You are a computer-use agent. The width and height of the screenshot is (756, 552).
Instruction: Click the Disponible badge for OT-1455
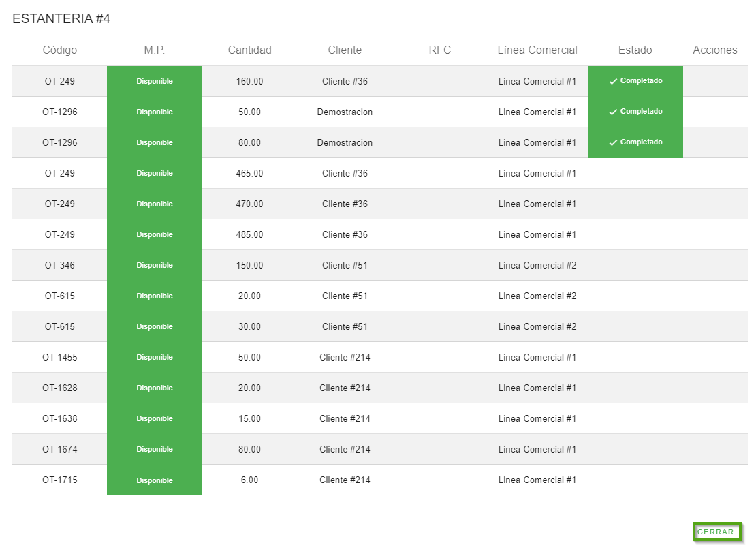tap(155, 357)
